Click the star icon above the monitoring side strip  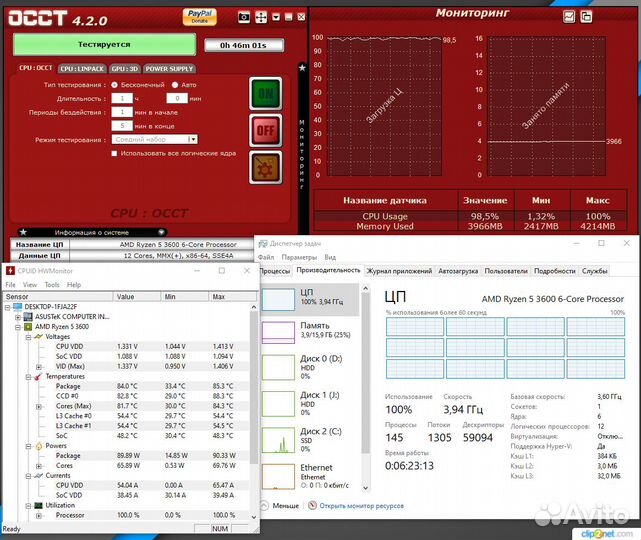tap(302, 67)
